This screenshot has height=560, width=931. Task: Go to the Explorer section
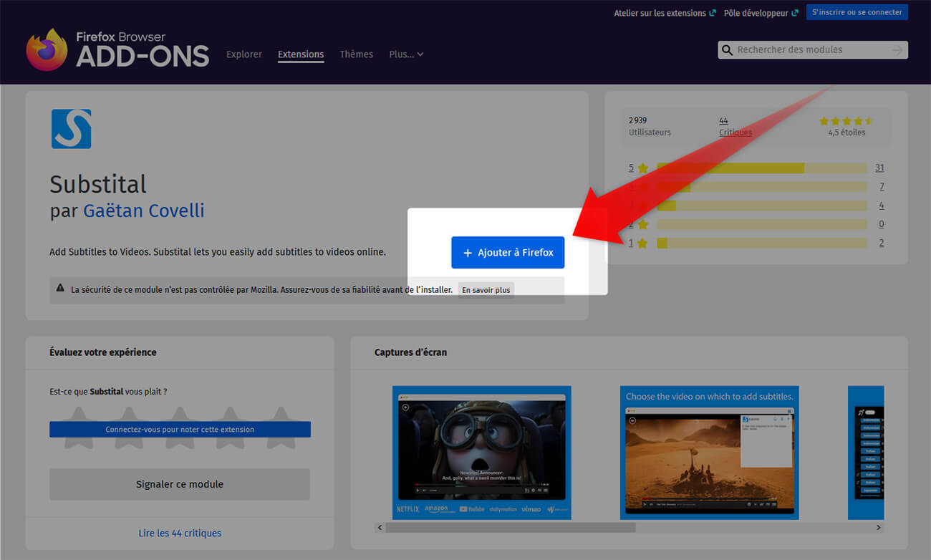click(x=244, y=54)
